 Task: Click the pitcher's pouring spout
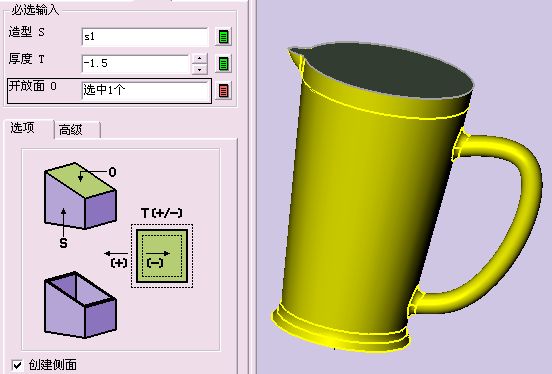(x=295, y=56)
